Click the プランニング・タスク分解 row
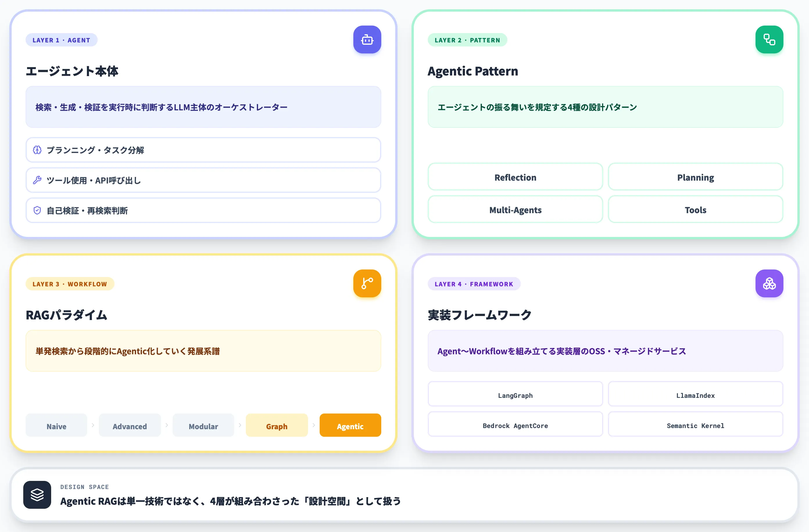Screen dimensions: 809x532 [x=203, y=150]
